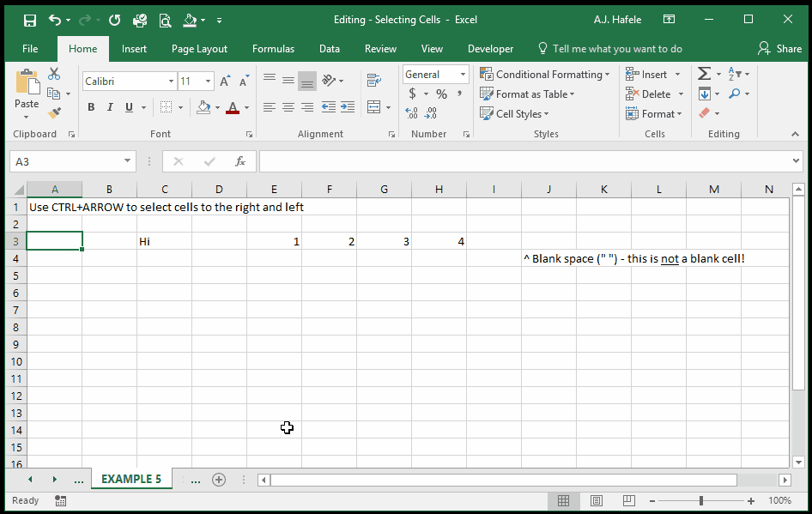Click the Copy icon in Clipboard group

(53, 94)
